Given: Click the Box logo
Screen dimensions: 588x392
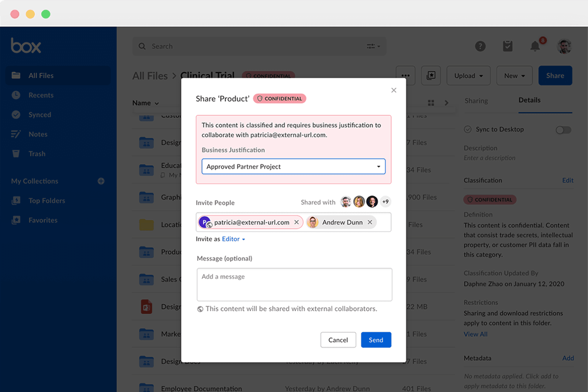Looking at the screenshot, I should (26, 46).
